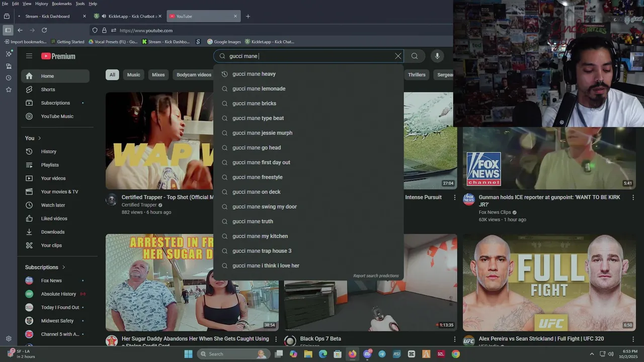The height and width of the screenshot is (362, 644).
Task: Open more options for Fox News video
Action: tap(633, 198)
